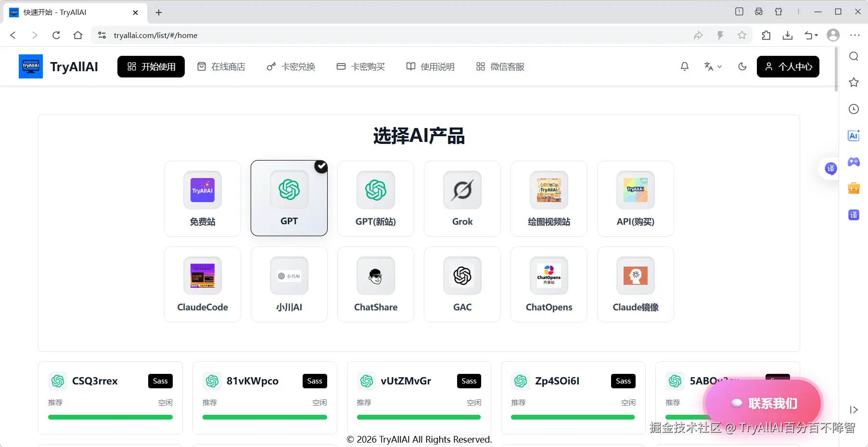Open the CSQ3rrex account card
The image size is (868, 447).
pyautogui.click(x=110, y=398)
